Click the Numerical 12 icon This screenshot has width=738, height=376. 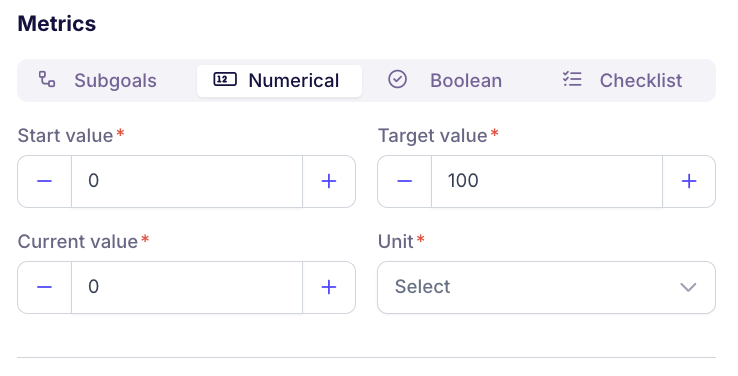pyautogui.click(x=225, y=80)
